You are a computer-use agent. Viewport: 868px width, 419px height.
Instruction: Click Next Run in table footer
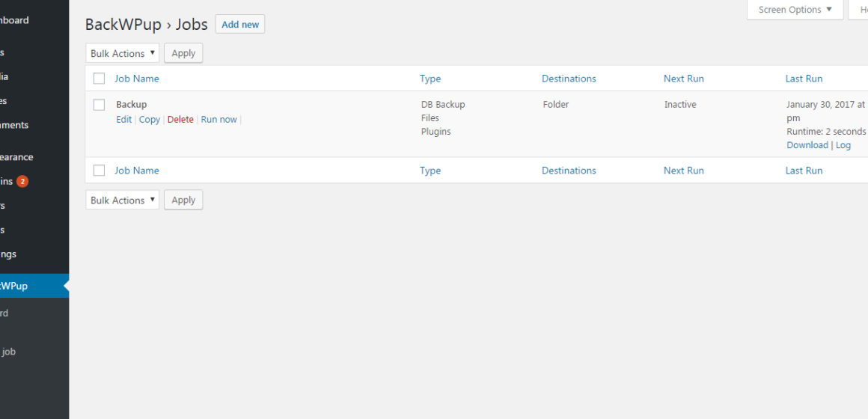(x=684, y=171)
